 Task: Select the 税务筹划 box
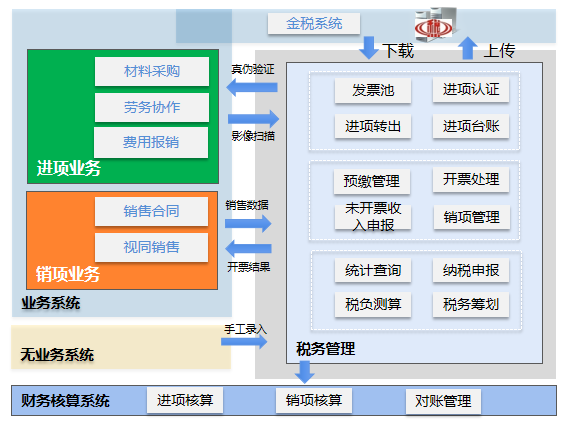(x=471, y=304)
